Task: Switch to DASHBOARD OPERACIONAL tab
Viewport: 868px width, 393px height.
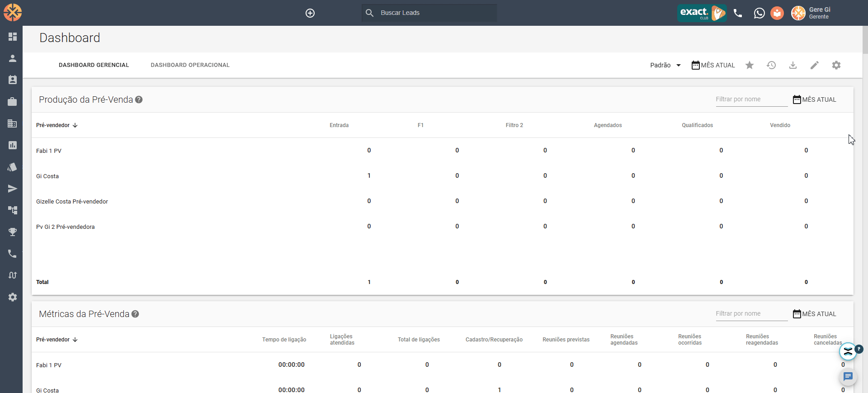Action: [190, 65]
